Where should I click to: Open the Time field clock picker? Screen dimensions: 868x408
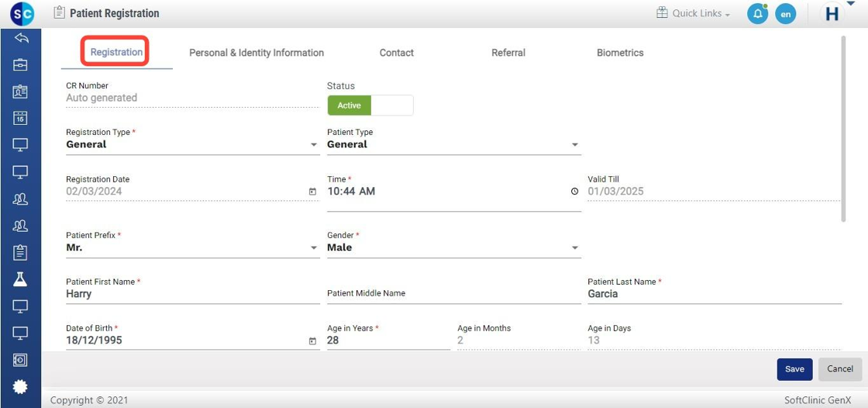coord(574,192)
